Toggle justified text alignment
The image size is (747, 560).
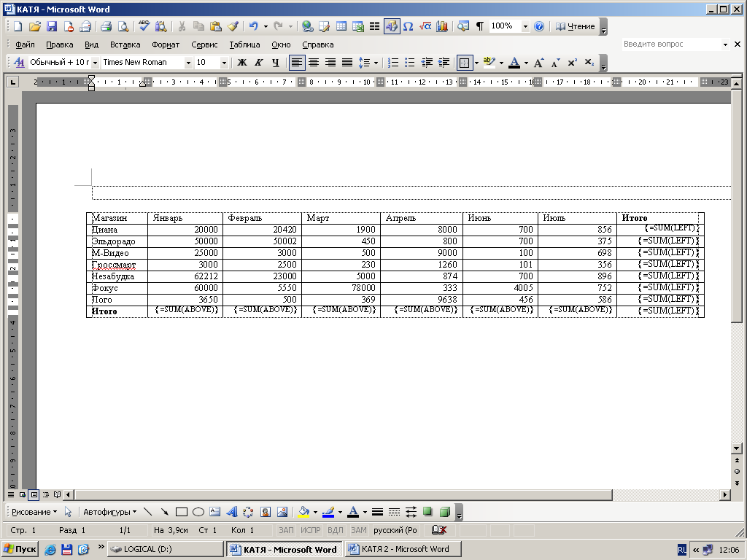(x=347, y=63)
